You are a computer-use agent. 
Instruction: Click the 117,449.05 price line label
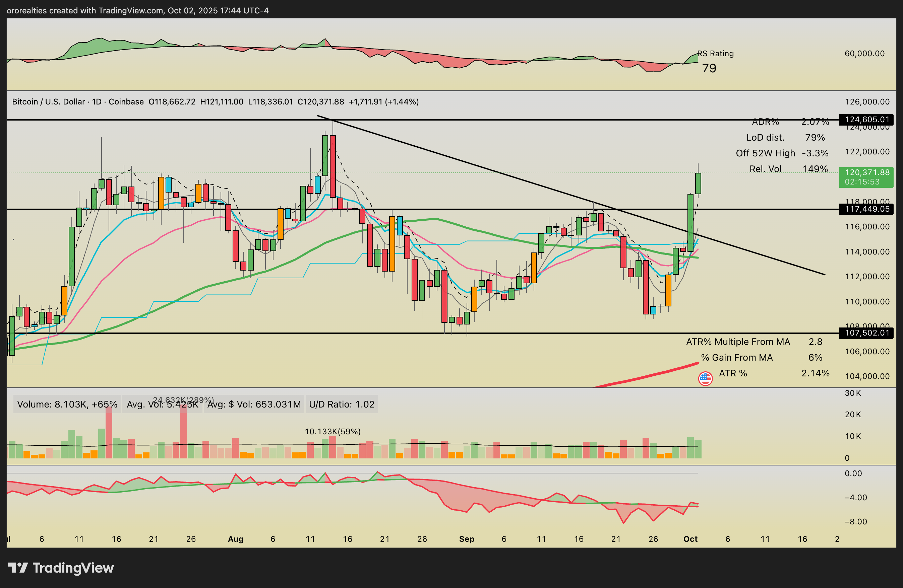866,209
